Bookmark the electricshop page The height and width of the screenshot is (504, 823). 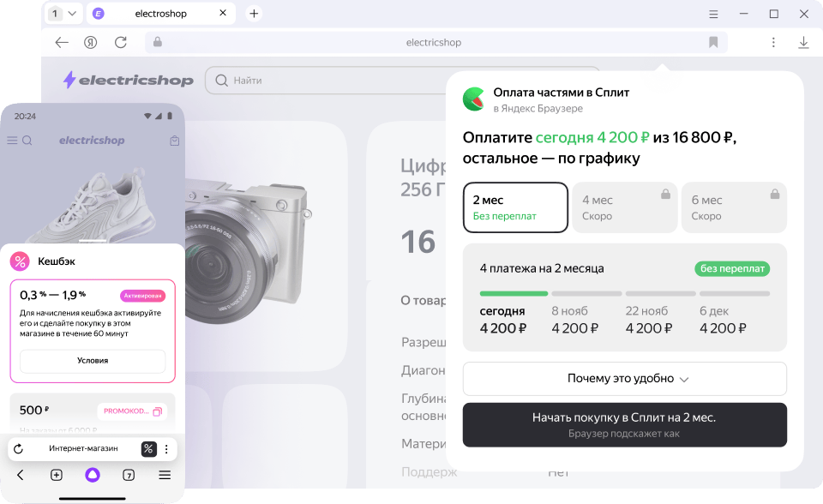[x=713, y=42]
